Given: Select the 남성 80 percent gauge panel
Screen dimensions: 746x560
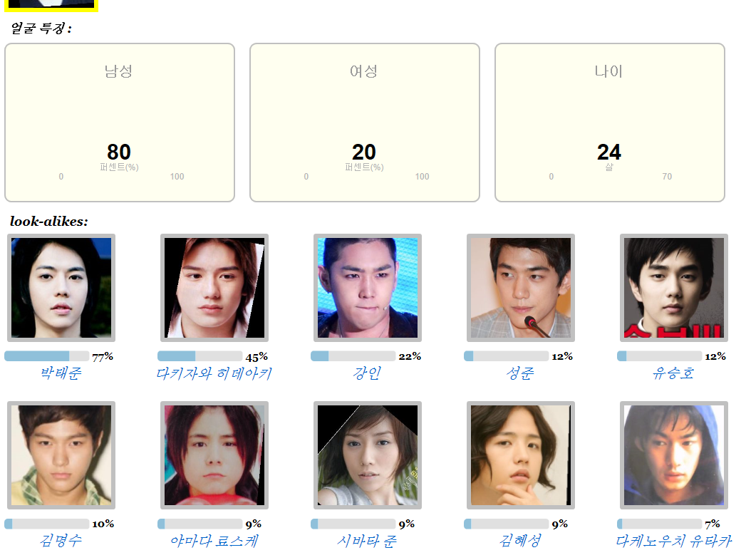Looking at the screenshot, I should pos(120,123).
